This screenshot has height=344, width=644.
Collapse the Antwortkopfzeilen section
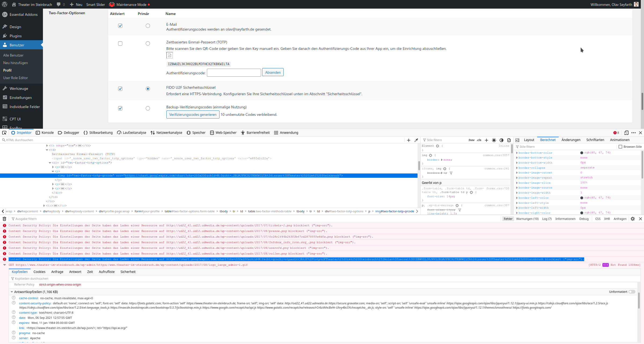[12, 292]
